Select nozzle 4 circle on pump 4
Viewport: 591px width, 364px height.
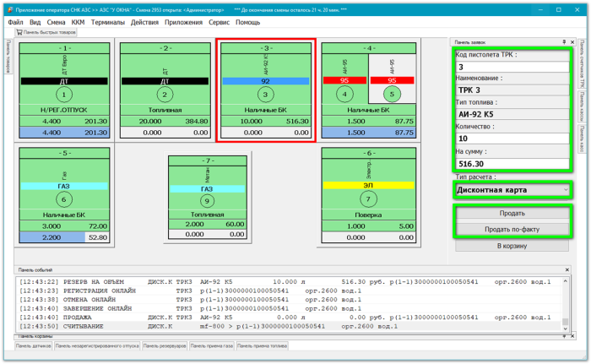(x=344, y=95)
